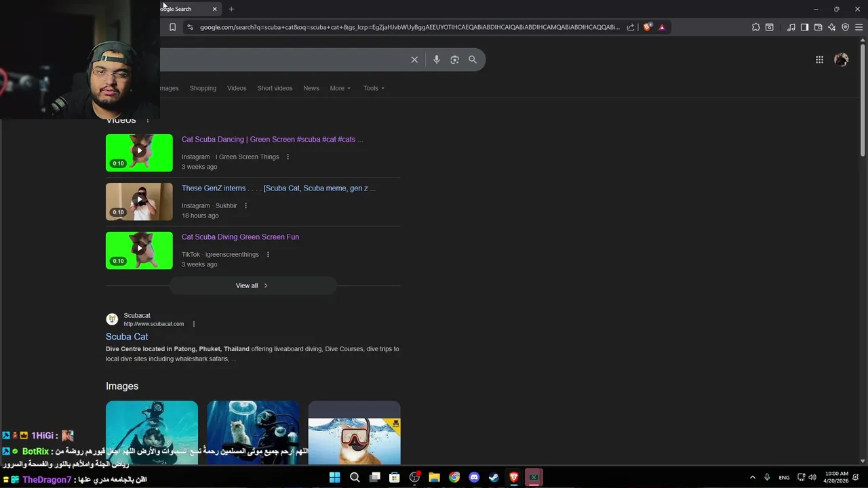Open options for I Green Screen Things result

[x=288, y=157]
